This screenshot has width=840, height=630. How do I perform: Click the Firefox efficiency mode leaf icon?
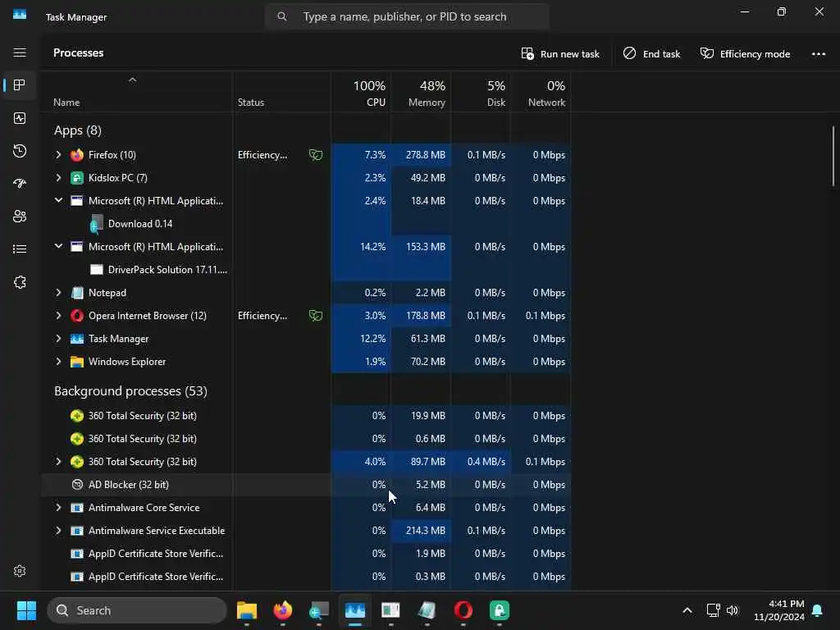tap(316, 155)
